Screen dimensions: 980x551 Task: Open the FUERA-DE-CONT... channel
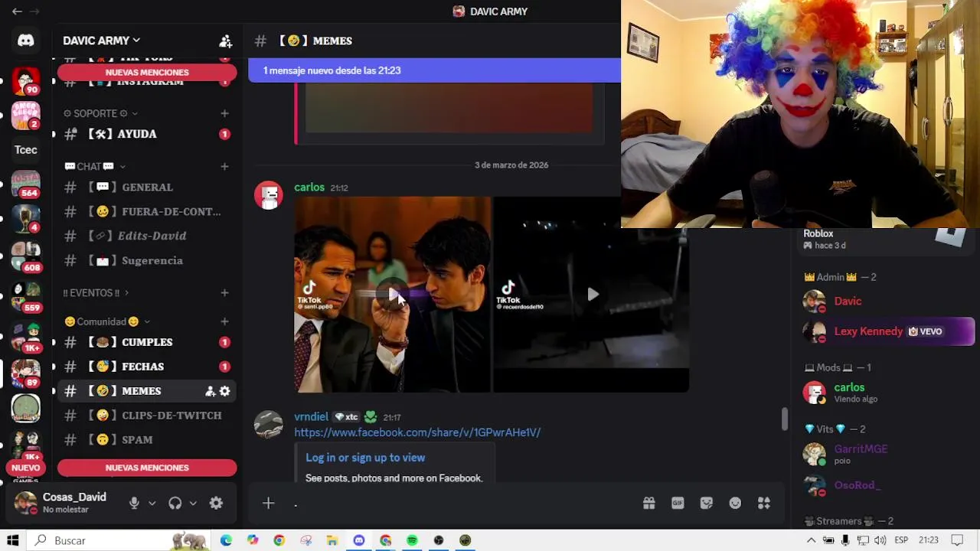pos(145,212)
